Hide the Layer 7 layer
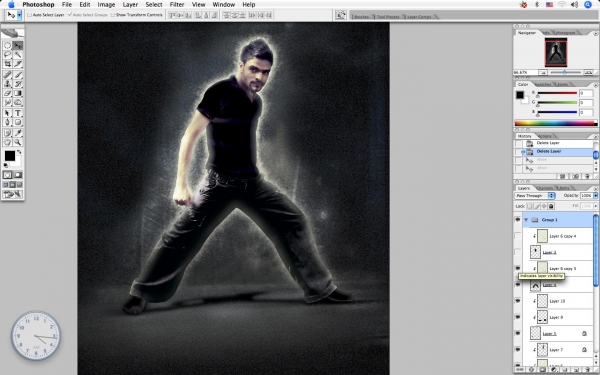Viewport: 600px width, 375px height. click(517, 350)
